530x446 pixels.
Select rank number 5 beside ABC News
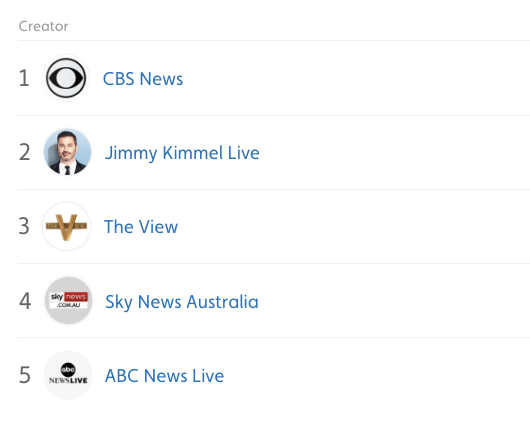(x=25, y=375)
